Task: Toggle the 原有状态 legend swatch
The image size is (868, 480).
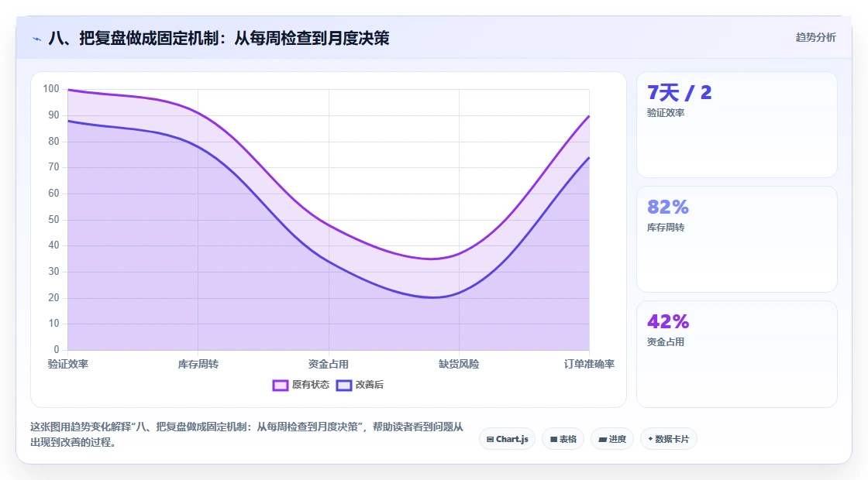Action: point(280,385)
